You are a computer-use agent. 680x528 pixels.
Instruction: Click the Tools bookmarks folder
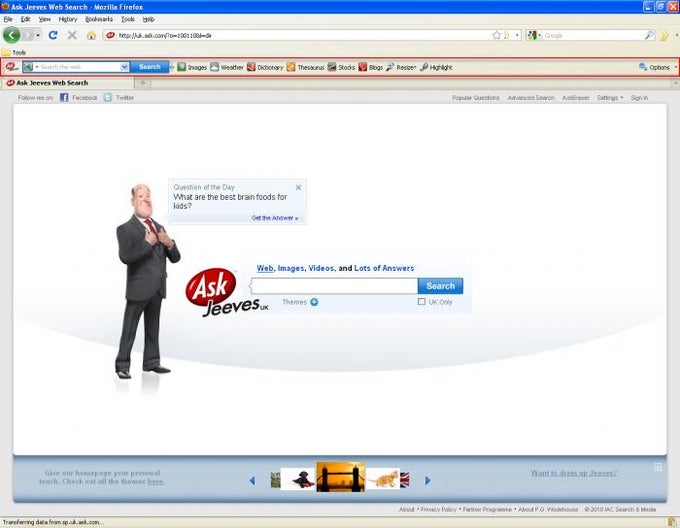click(14, 52)
